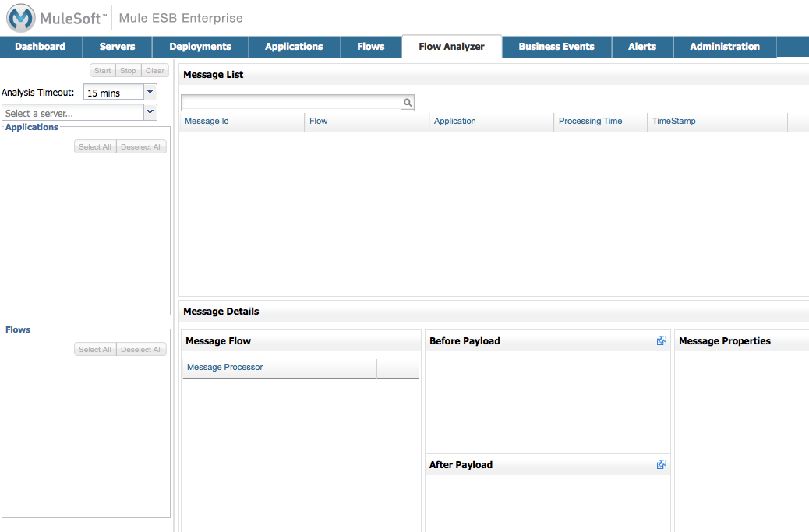Click the 15 mins timeout combo box
Screen dimensions: 809x532
tap(113, 93)
